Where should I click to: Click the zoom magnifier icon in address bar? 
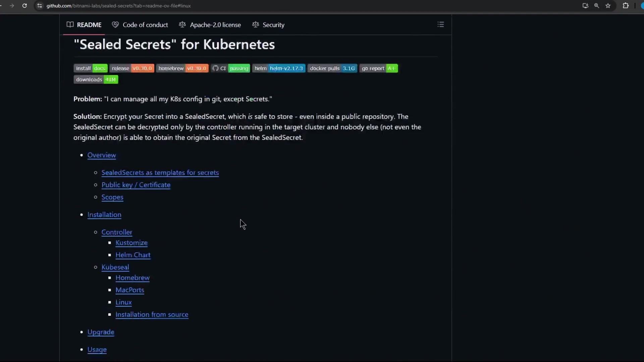click(597, 6)
